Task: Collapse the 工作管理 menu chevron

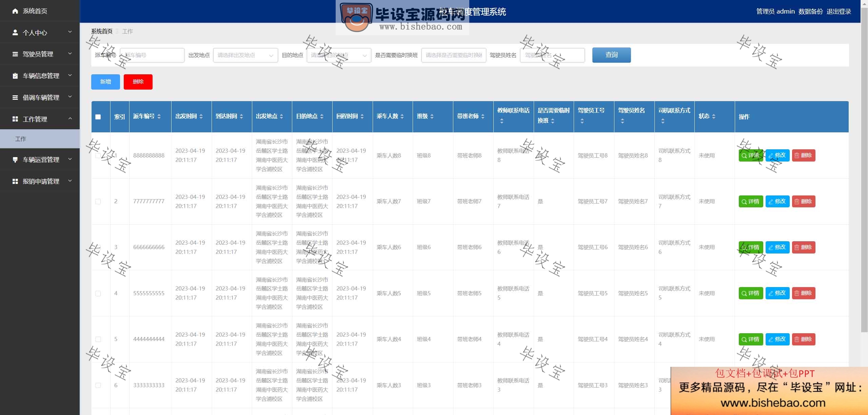Action: click(x=70, y=118)
